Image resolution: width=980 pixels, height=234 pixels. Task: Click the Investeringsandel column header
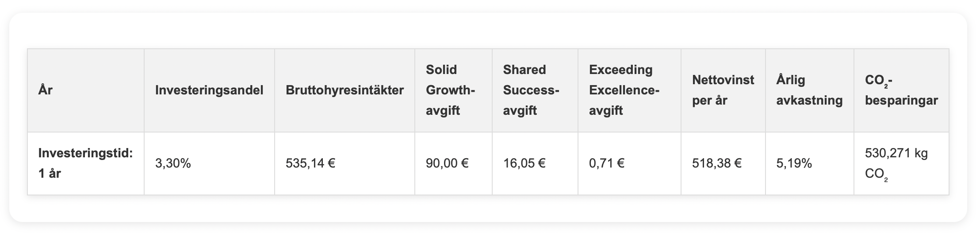click(x=209, y=90)
